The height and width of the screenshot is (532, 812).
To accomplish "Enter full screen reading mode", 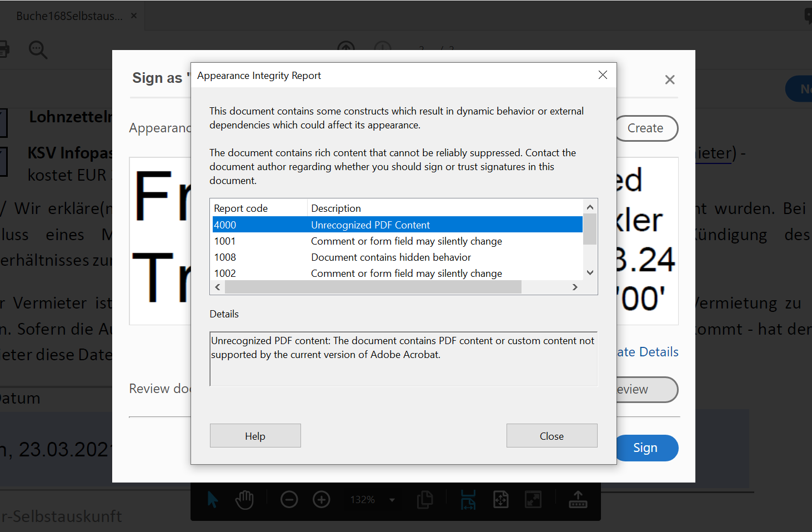I will click(x=533, y=499).
